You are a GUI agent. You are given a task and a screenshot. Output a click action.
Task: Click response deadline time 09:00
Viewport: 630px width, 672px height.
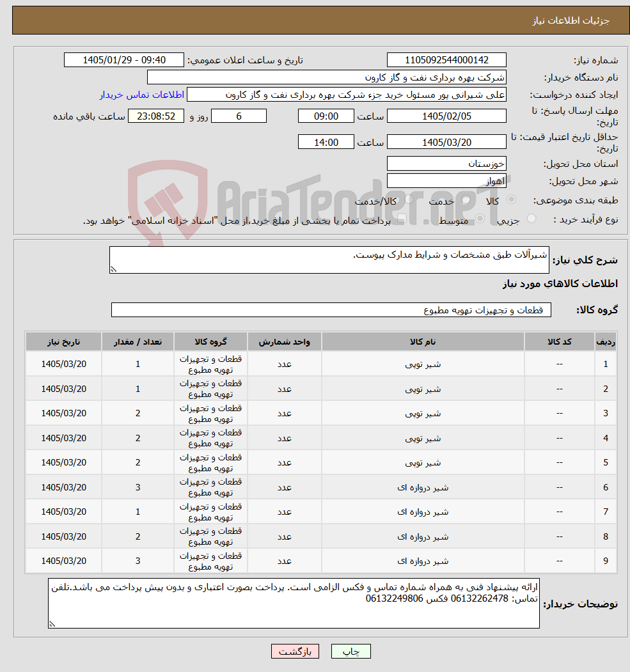(x=326, y=116)
